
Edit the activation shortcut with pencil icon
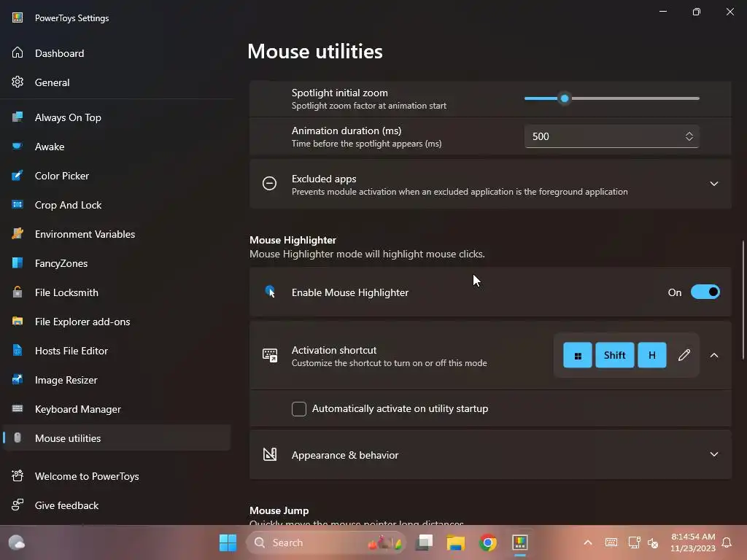pyautogui.click(x=684, y=355)
